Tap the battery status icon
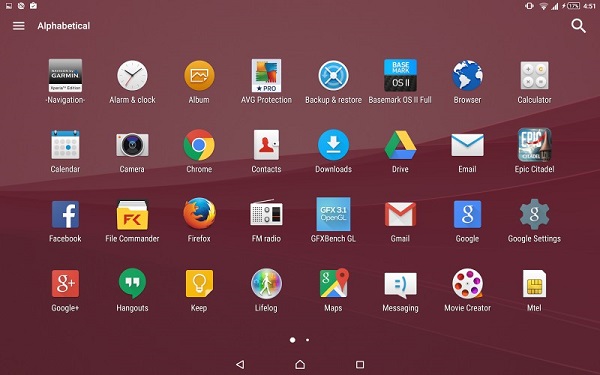Viewport: 600px width, 375px height. pyautogui.click(x=573, y=6)
